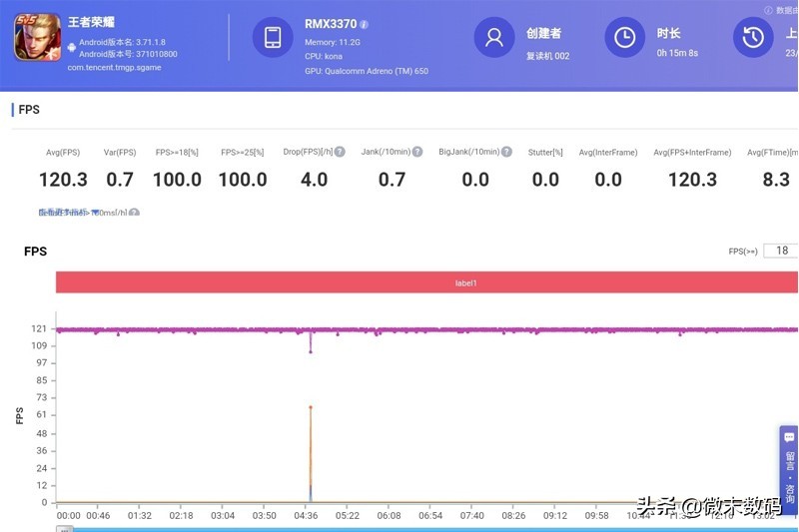Viewport: 799px width, 532px height.
Task: Click the 0h 15m 8s duration text
Action: pos(677,53)
